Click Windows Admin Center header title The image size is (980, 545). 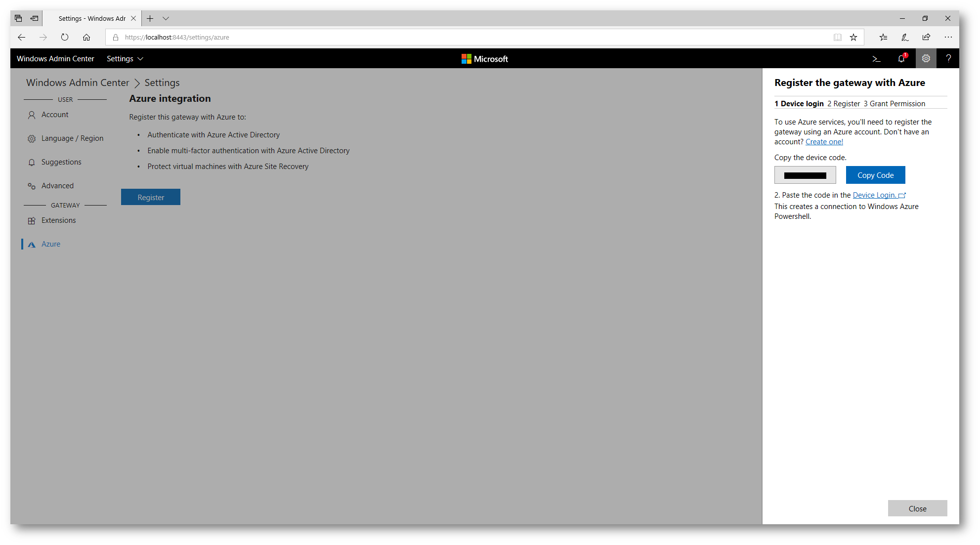(x=55, y=59)
